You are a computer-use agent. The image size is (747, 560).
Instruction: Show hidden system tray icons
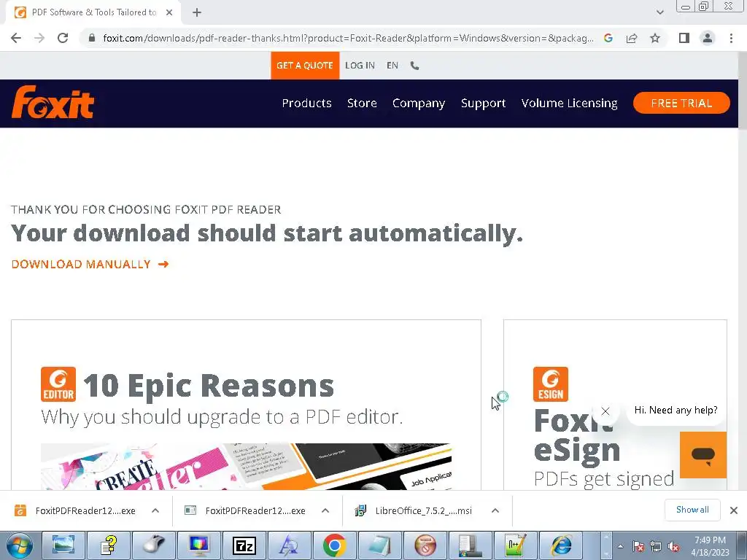click(x=620, y=546)
